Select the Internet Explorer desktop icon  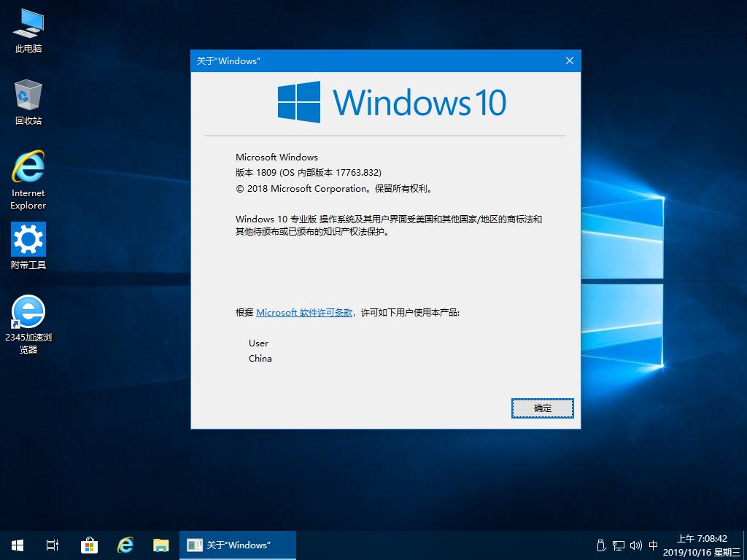(x=28, y=180)
